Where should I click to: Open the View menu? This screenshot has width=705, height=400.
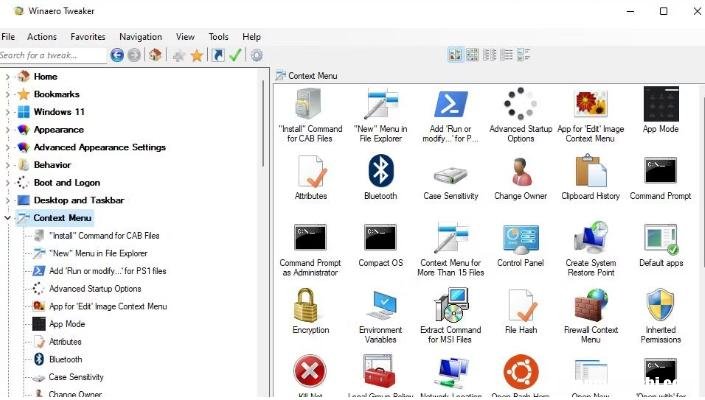[x=185, y=37]
